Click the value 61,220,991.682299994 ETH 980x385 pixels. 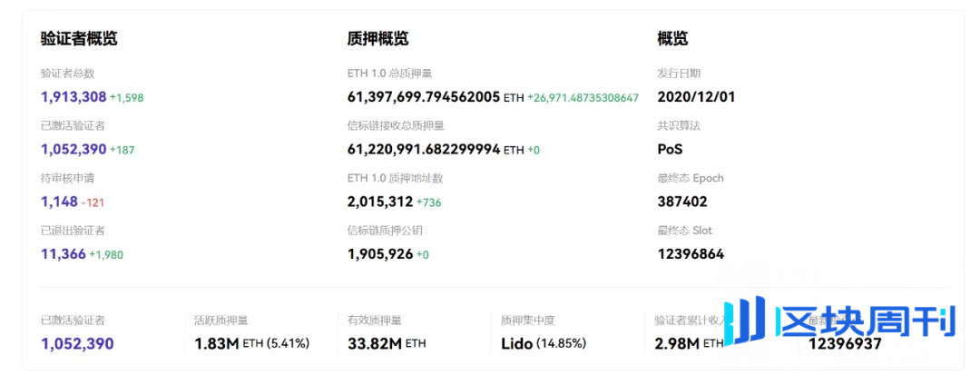click(x=436, y=150)
